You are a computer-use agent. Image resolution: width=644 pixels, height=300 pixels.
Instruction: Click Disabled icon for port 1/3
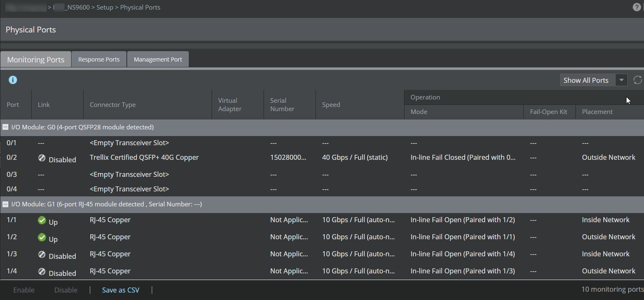click(42, 254)
